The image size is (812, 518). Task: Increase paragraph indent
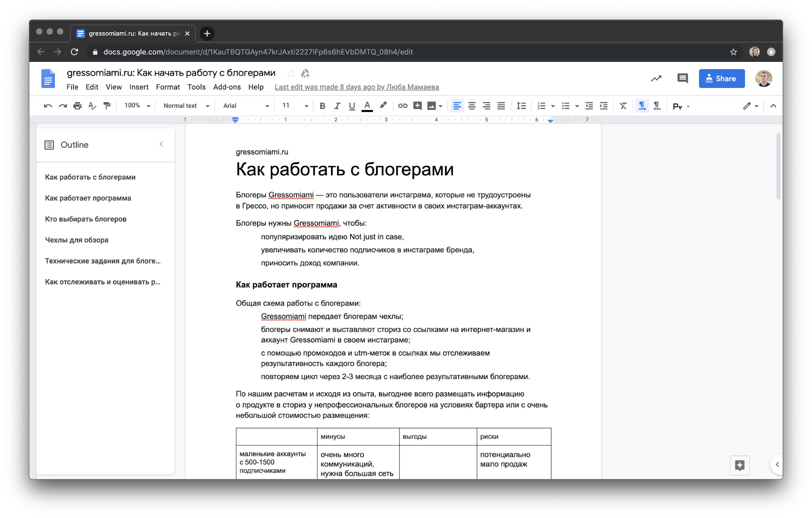click(x=604, y=106)
